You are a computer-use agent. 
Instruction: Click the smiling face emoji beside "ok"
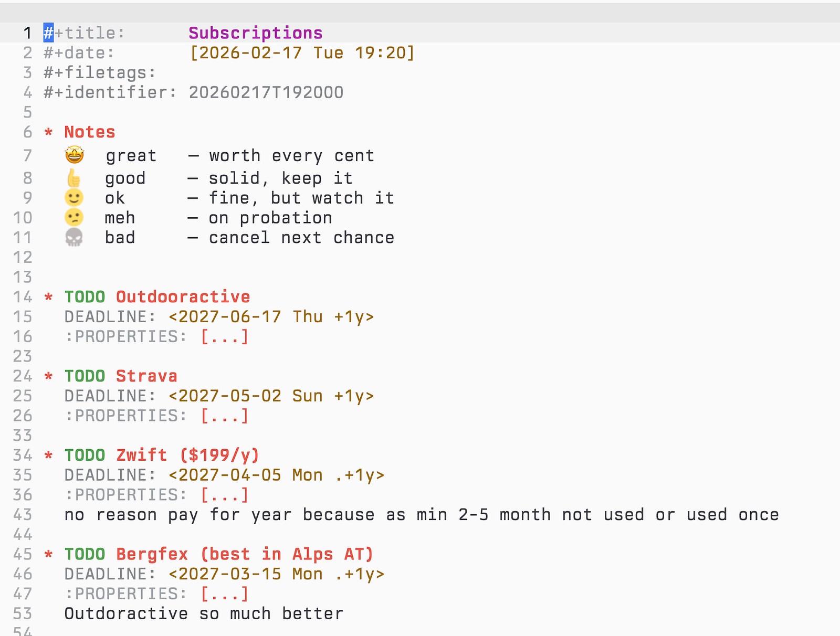tap(74, 198)
